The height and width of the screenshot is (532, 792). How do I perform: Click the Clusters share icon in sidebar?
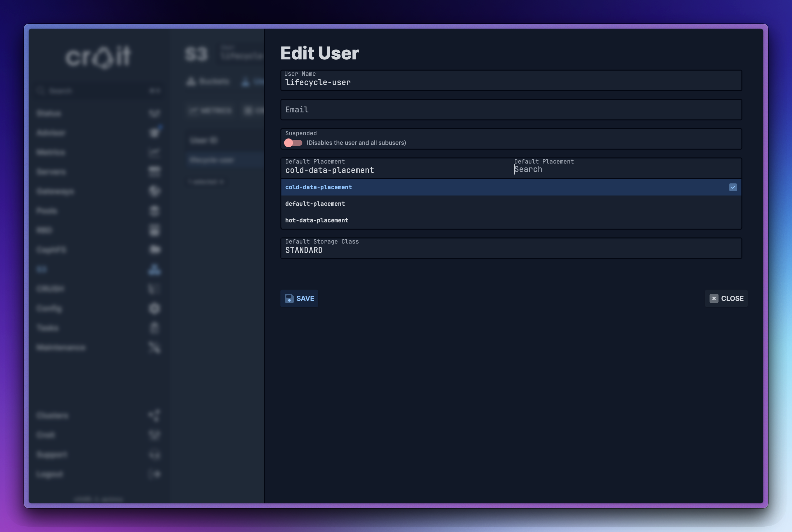click(x=154, y=415)
